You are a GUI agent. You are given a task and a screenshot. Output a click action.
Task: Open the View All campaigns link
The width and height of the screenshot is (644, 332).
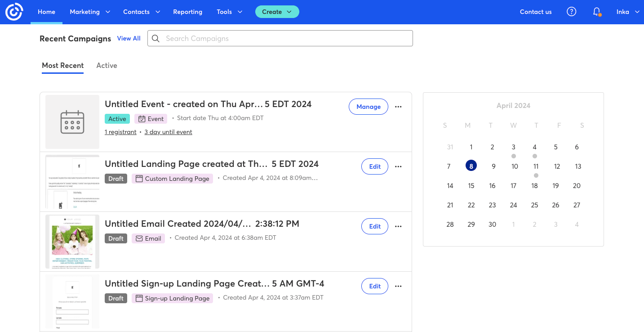point(129,38)
